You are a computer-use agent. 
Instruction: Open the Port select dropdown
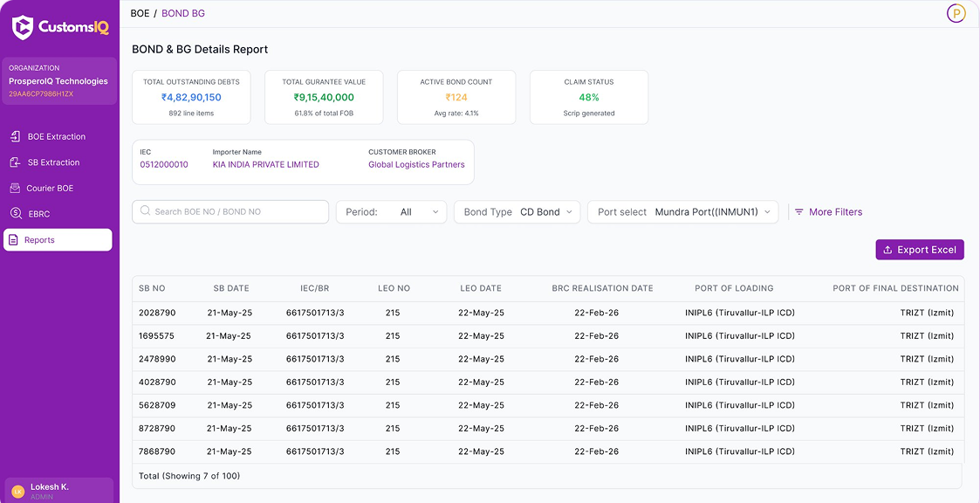(x=683, y=212)
